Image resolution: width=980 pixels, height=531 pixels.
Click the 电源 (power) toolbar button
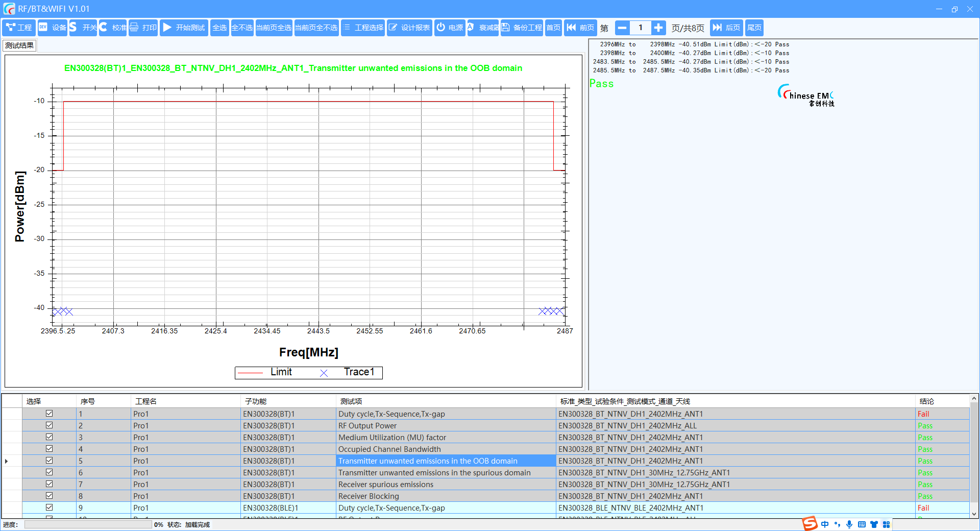click(x=450, y=28)
